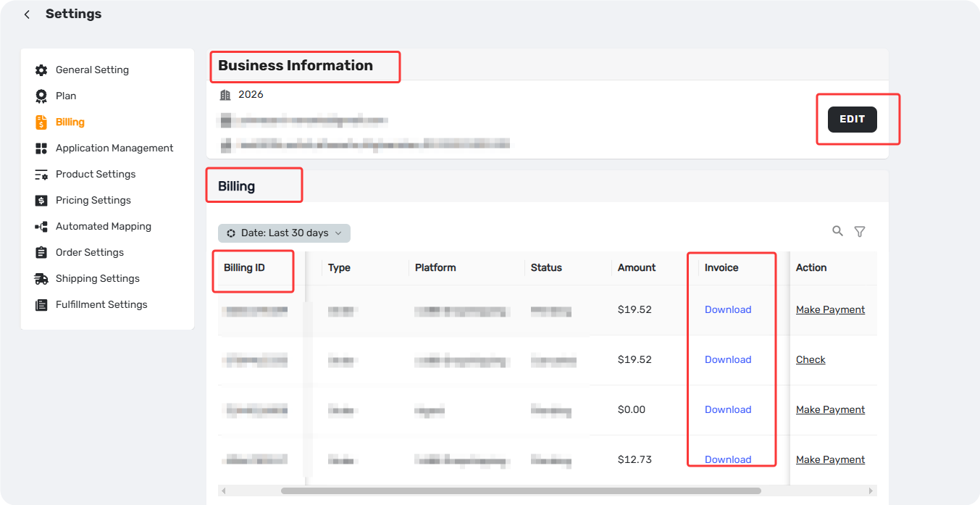
Task: Go back using the arrow beside Settings
Action: 27,14
